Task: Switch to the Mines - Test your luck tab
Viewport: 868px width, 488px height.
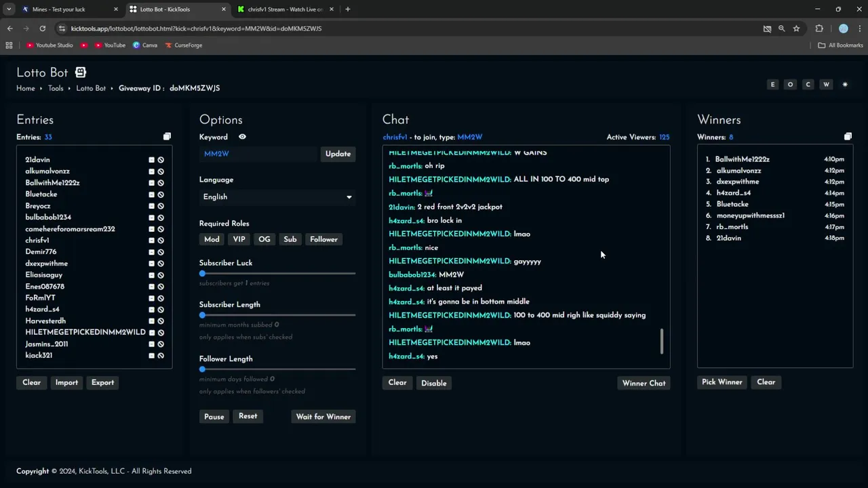Action: coord(69,9)
